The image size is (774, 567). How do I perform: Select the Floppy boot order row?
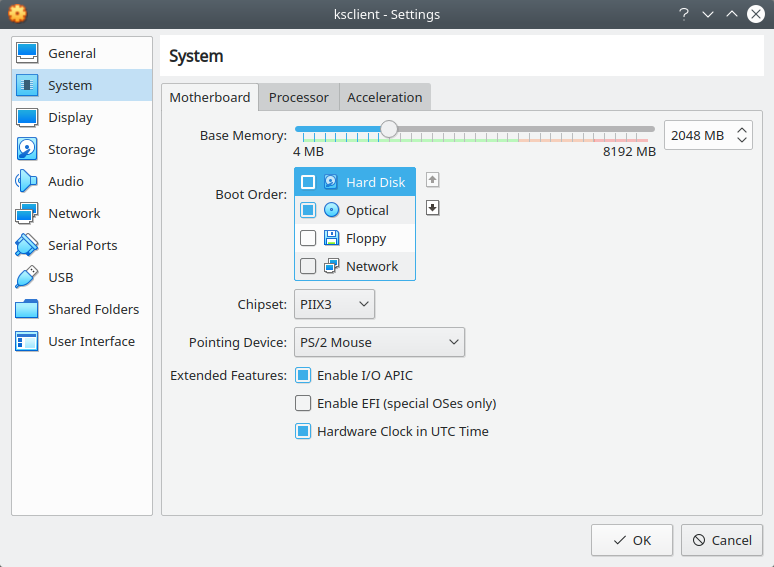tap(355, 238)
